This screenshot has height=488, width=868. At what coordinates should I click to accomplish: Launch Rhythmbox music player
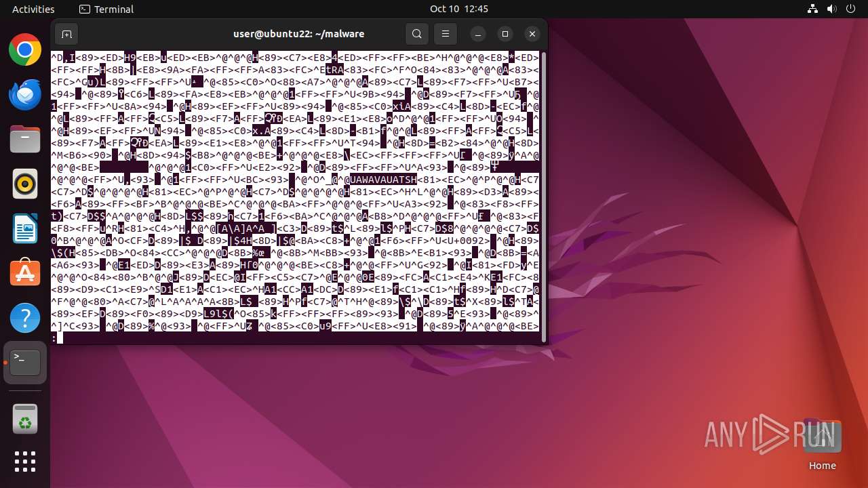(x=25, y=184)
